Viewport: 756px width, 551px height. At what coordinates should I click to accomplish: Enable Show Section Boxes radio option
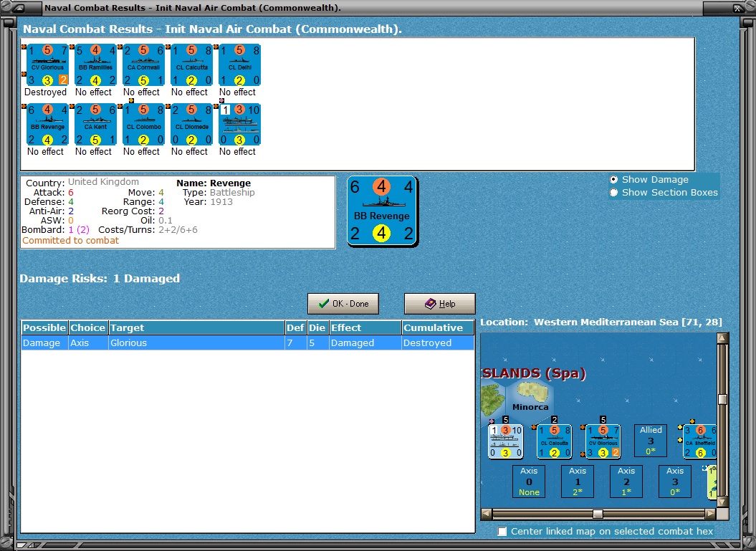614,192
